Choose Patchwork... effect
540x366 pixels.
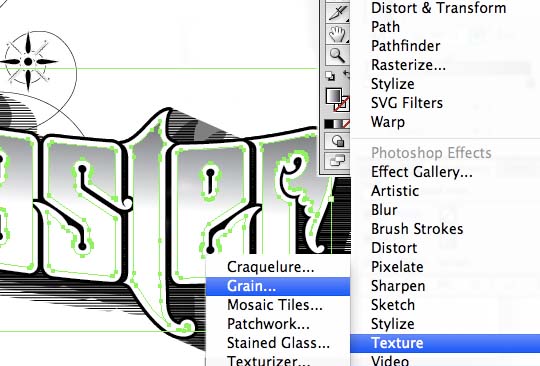[x=268, y=324]
